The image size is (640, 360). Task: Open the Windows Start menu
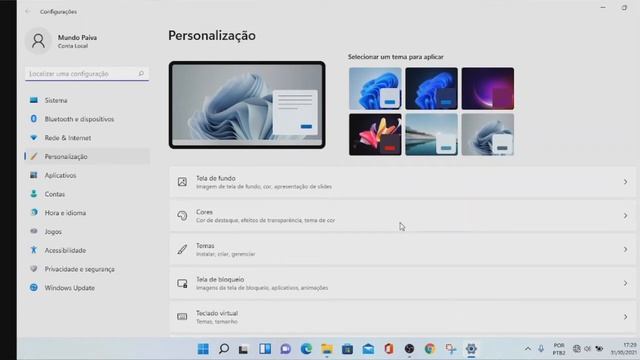203,349
